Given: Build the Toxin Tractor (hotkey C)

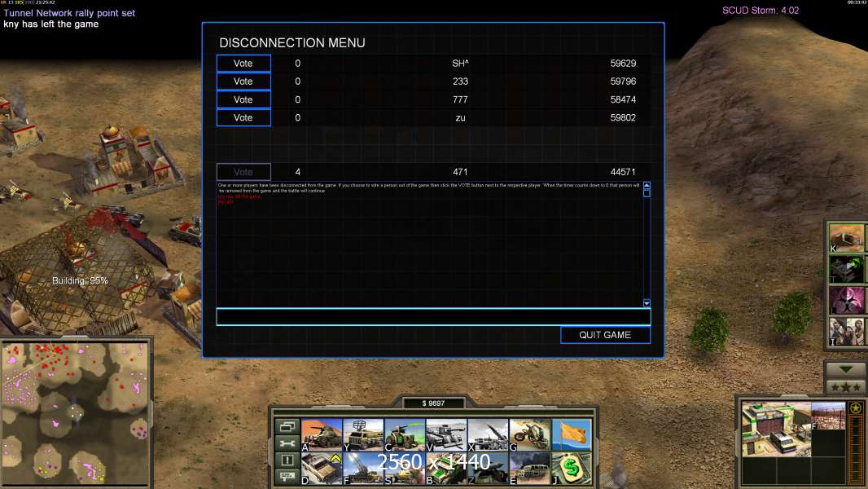Looking at the screenshot, I should (x=405, y=434).
